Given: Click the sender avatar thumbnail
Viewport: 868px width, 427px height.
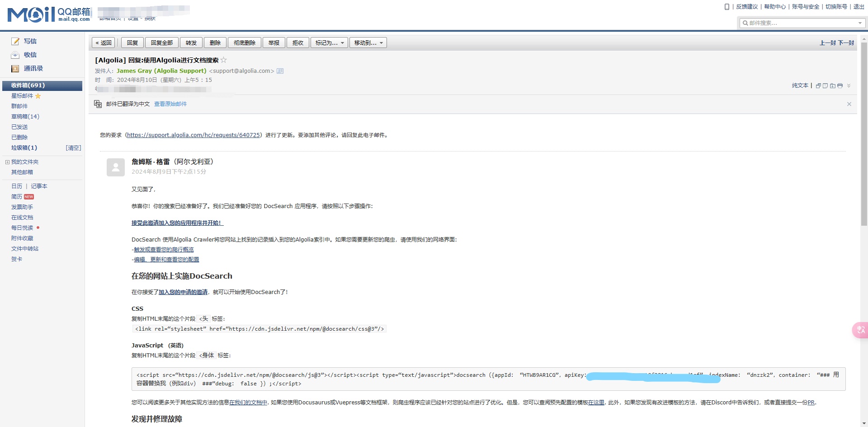Looking at the screenshot, I should (116, 167).
